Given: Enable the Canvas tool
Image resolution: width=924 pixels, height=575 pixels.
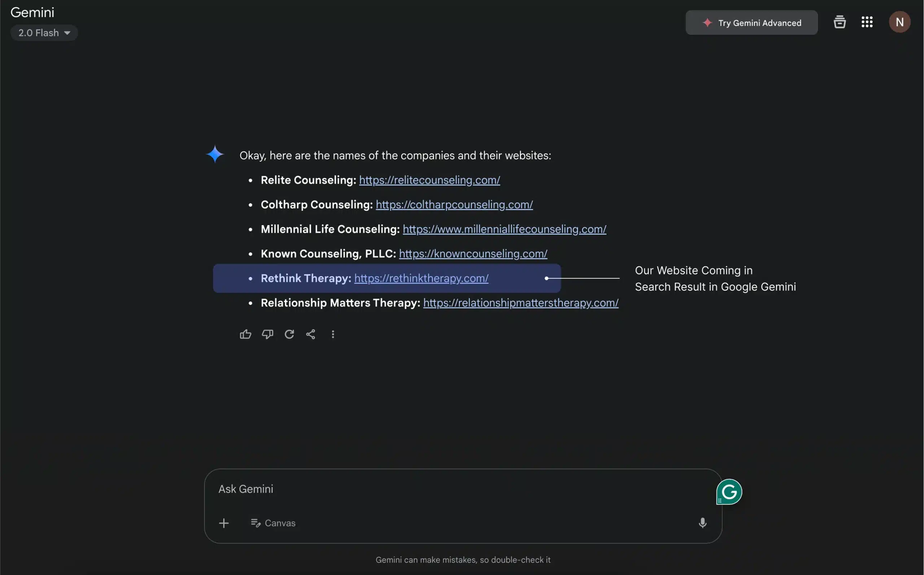Looking at the screenshot, I should pyautogui.click(x=273, y=523).
